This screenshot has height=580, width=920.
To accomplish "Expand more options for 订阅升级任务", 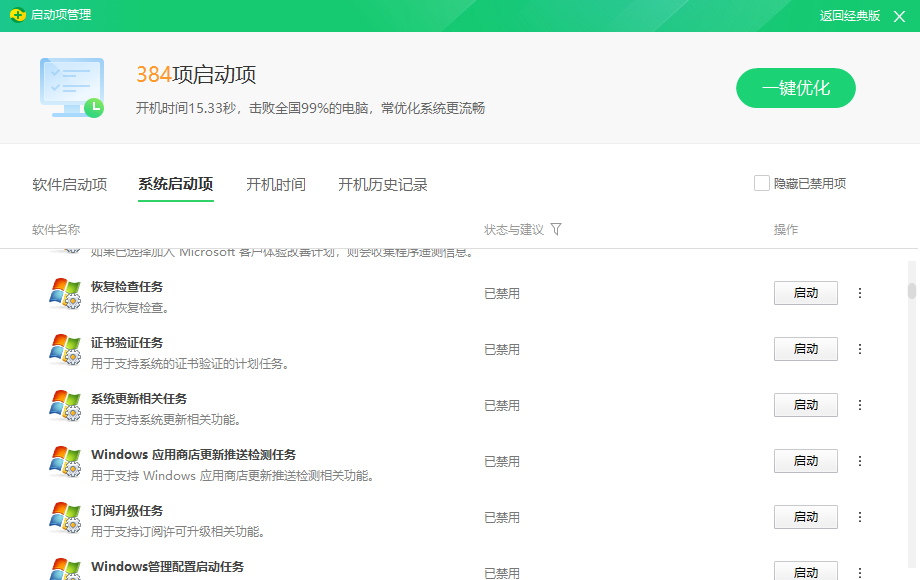I will tap(860, 517).
